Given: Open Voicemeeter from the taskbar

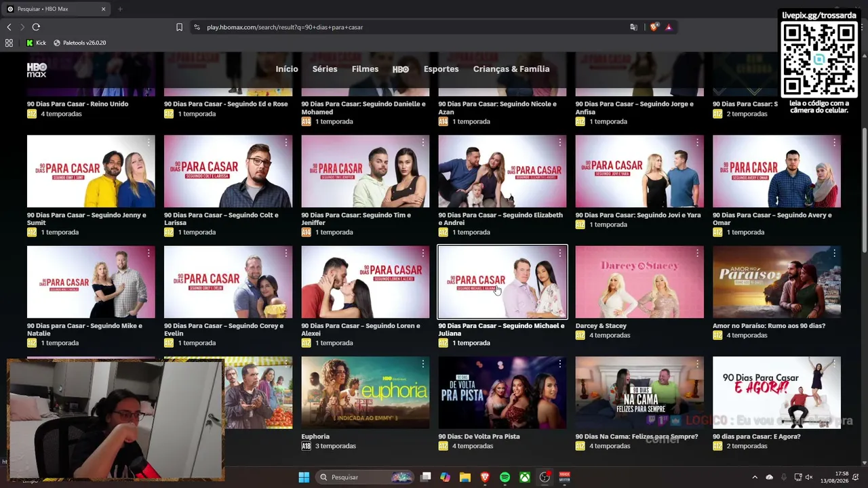Looking at the screenshot, I should pos(564,477).
